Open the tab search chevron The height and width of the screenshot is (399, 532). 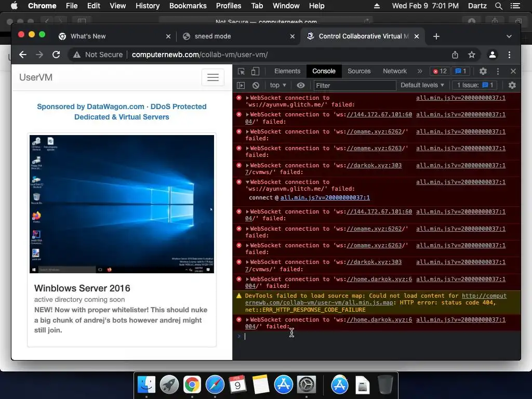click(509, 36)
